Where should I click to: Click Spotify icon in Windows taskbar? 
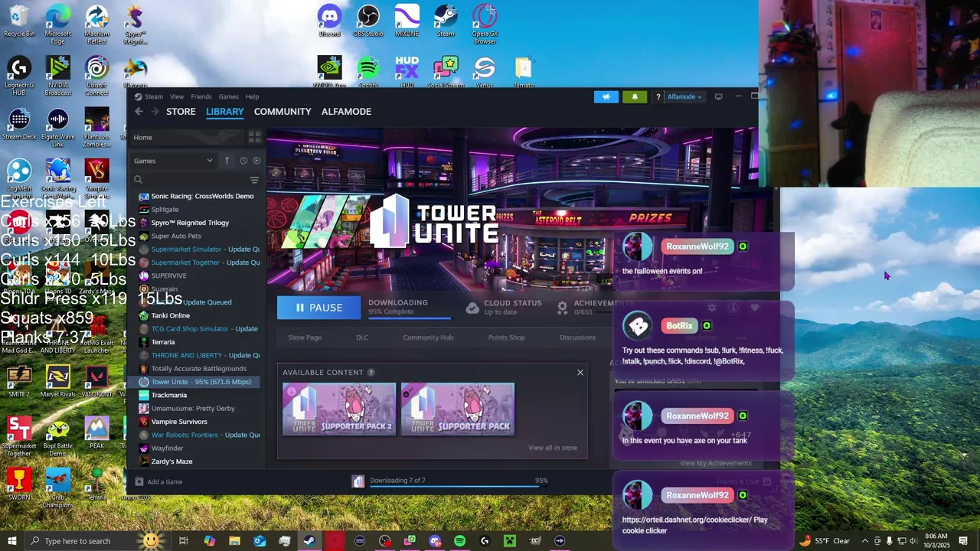[x=459, y=541]
